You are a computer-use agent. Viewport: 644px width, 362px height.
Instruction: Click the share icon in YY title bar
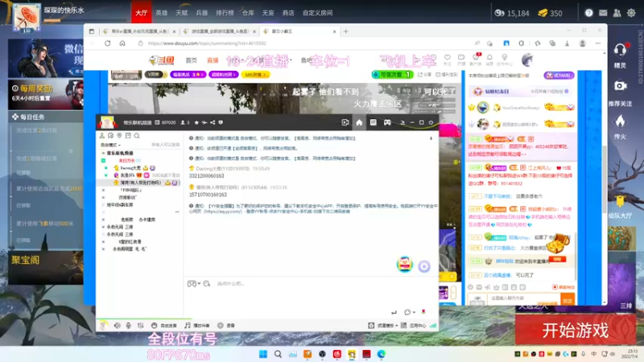213,122
